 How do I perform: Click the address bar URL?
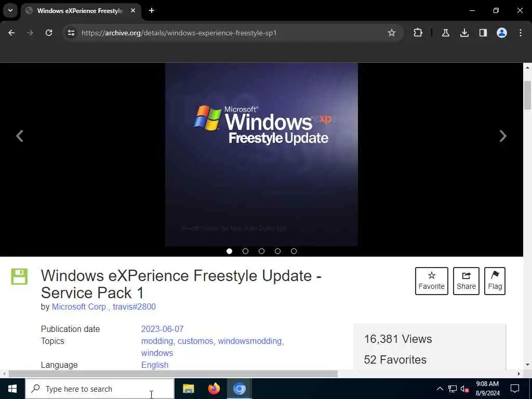[x=179, y=33]
